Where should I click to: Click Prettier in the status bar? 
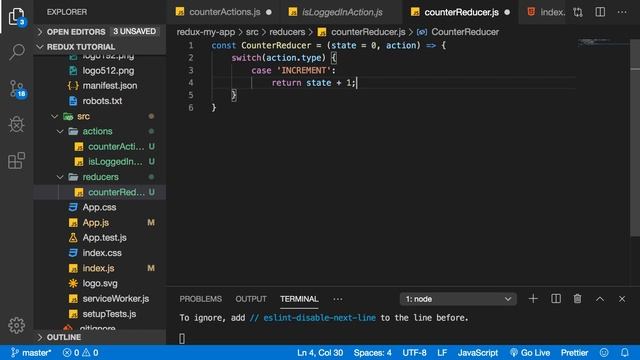[574, 353]
